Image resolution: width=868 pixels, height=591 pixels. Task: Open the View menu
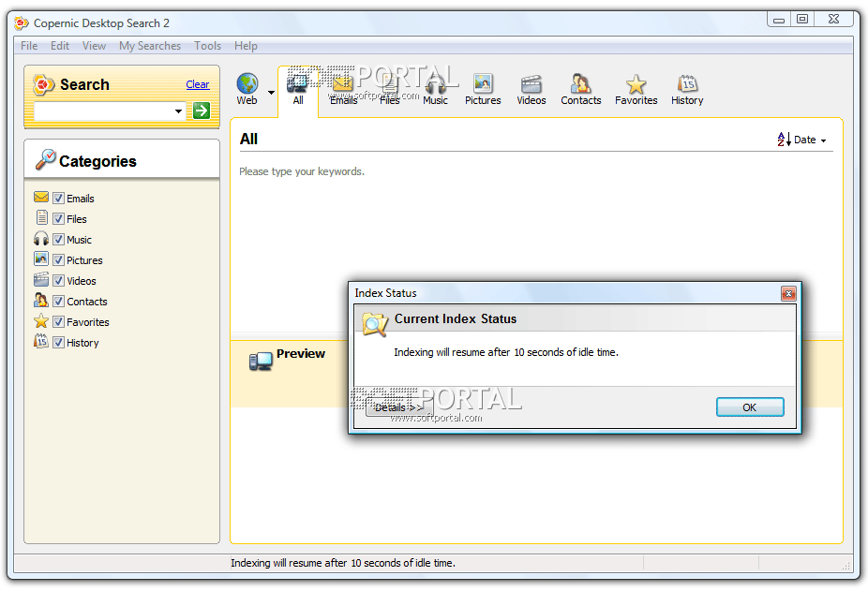(94, 46)
